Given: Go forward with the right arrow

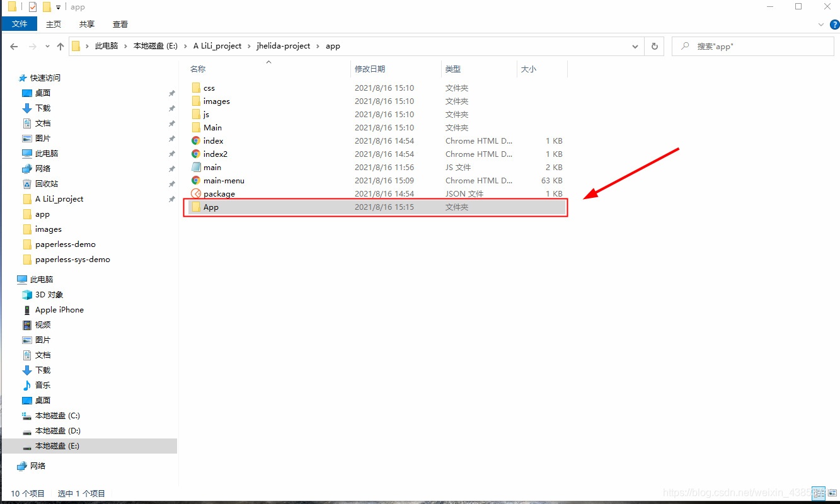Looking at the screenshot, I should (x=33, y=46).
